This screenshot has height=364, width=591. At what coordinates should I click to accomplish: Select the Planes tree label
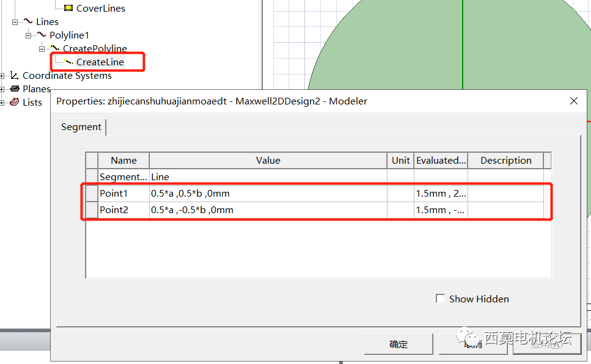(x=36, y=89)
